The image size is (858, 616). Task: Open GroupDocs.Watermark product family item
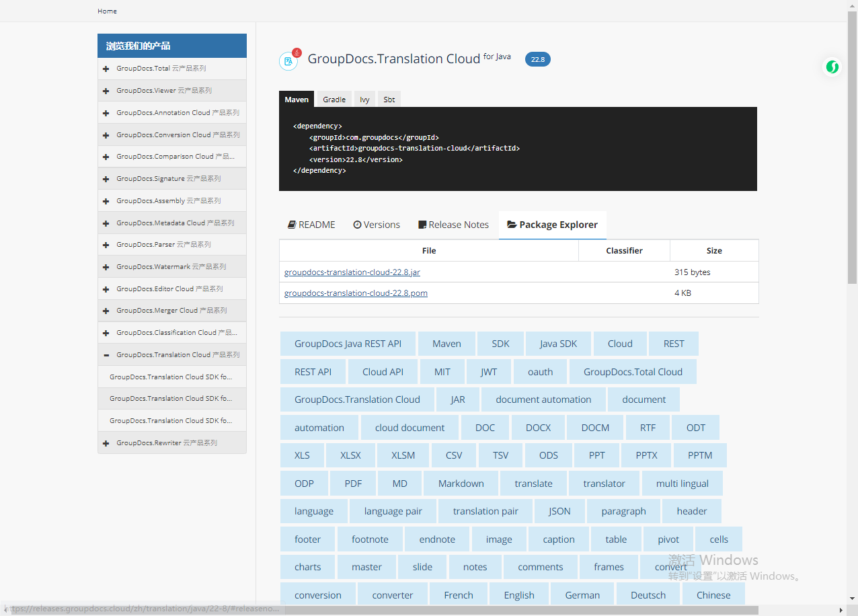click(x=172, y=267)
